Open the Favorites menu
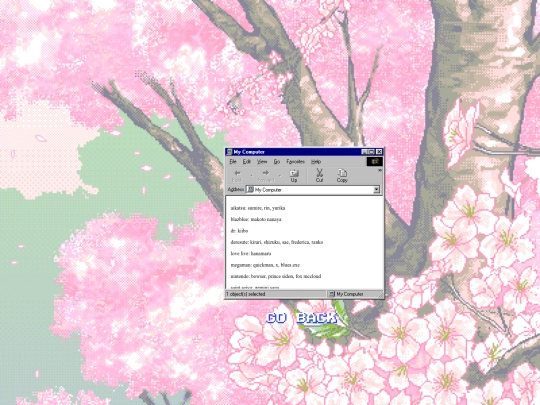540x405 pixels. point(295,162)
